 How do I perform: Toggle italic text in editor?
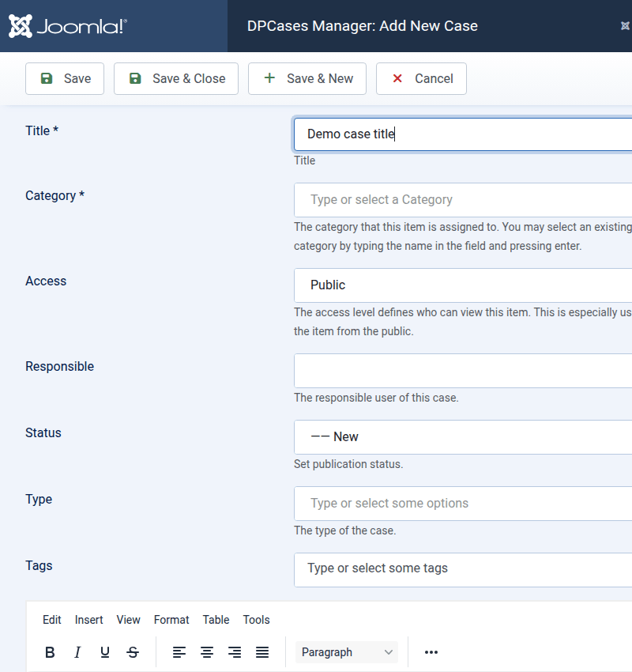[77, 652]
